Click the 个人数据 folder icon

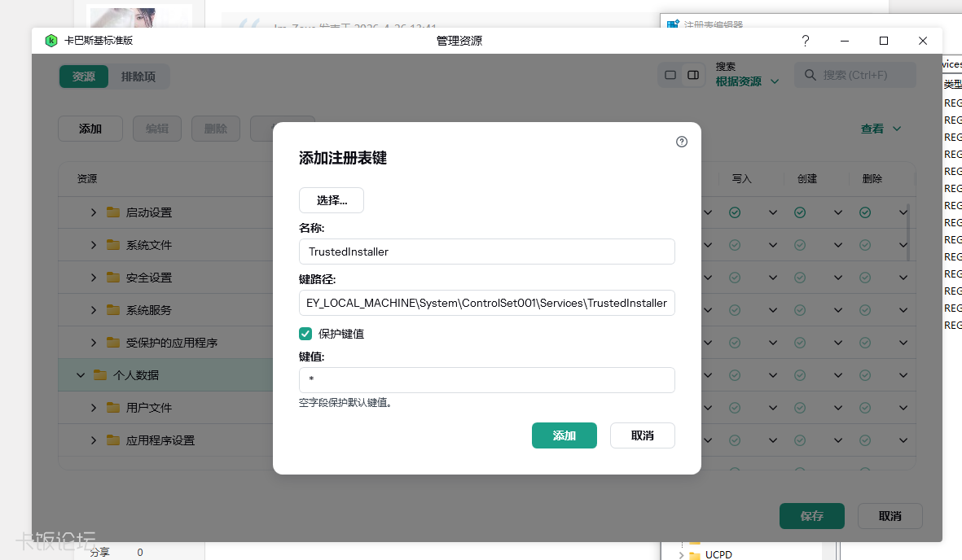[x=100, y=374]
